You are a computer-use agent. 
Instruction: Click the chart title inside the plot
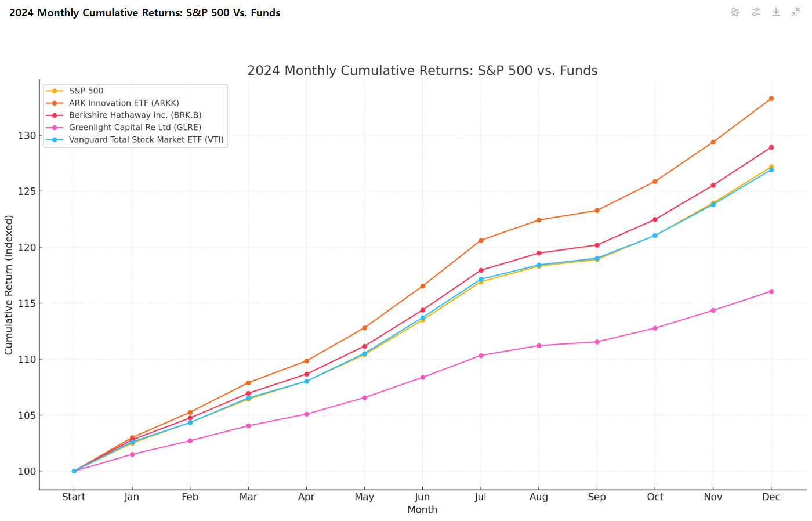[422, 71]
